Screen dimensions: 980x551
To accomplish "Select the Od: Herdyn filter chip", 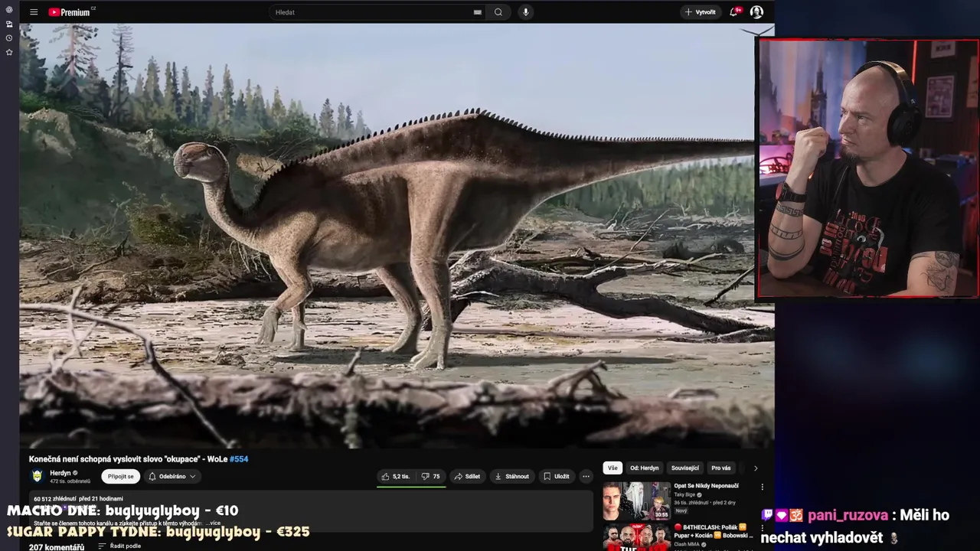I will click(645, 468).
